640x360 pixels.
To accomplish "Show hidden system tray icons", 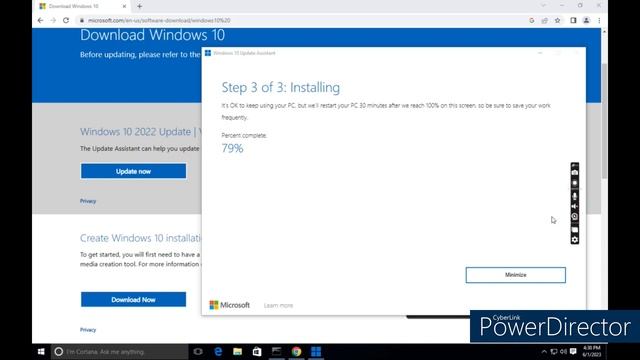I will tap(544, 351).
